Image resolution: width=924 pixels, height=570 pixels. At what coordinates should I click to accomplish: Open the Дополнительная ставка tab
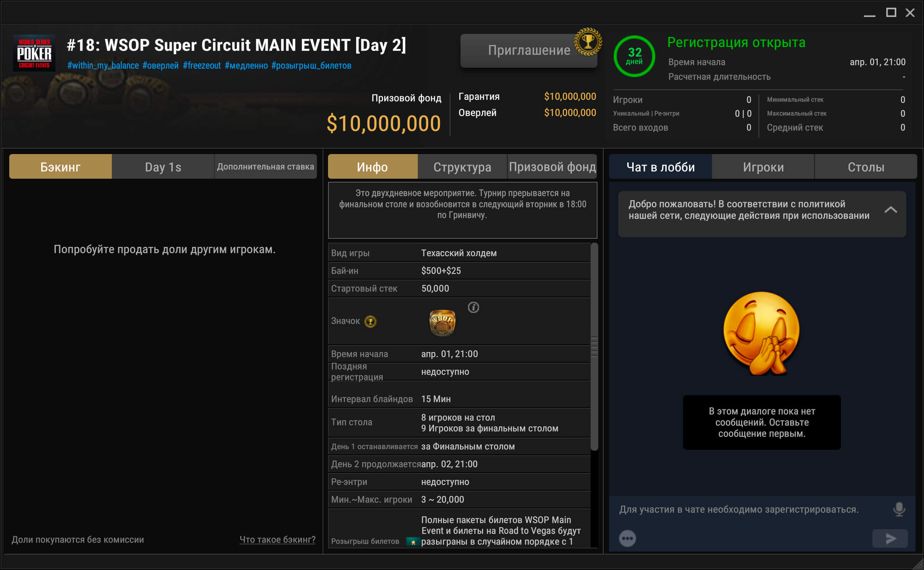[x=265, y=167]
